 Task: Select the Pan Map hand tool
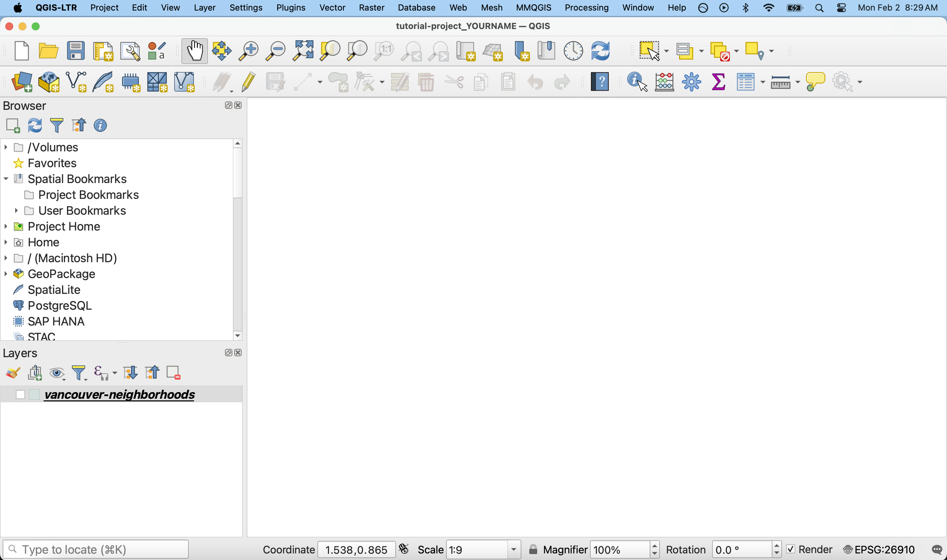point(195,51)
